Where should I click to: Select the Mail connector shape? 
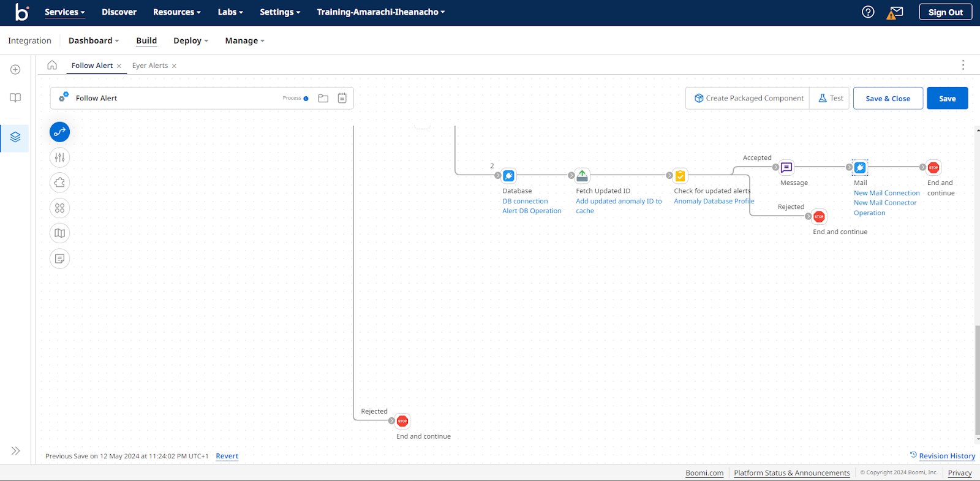tap(860, 167)
